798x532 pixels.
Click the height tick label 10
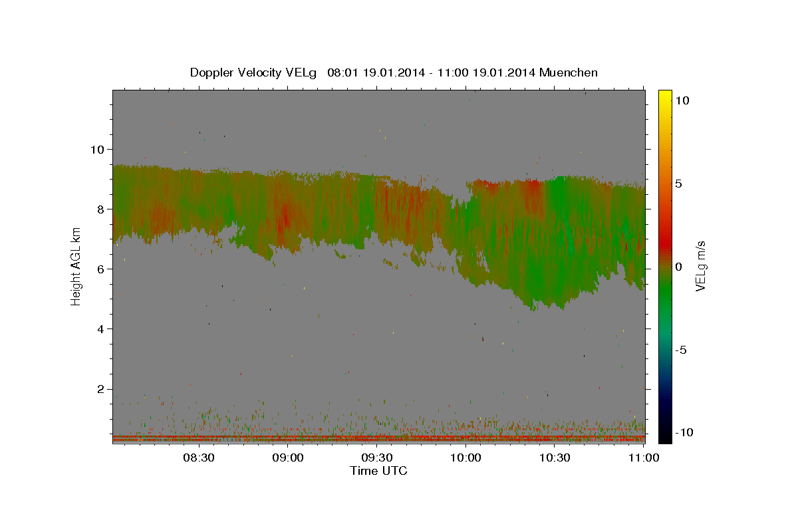point(96,149)
